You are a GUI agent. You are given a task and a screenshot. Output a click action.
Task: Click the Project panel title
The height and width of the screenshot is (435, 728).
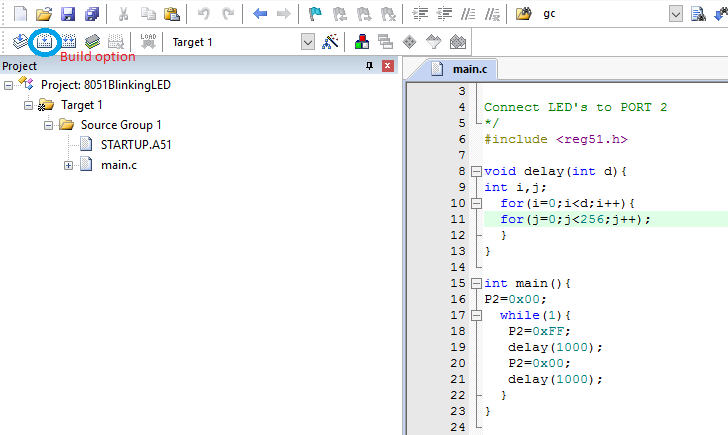(20, 66)
